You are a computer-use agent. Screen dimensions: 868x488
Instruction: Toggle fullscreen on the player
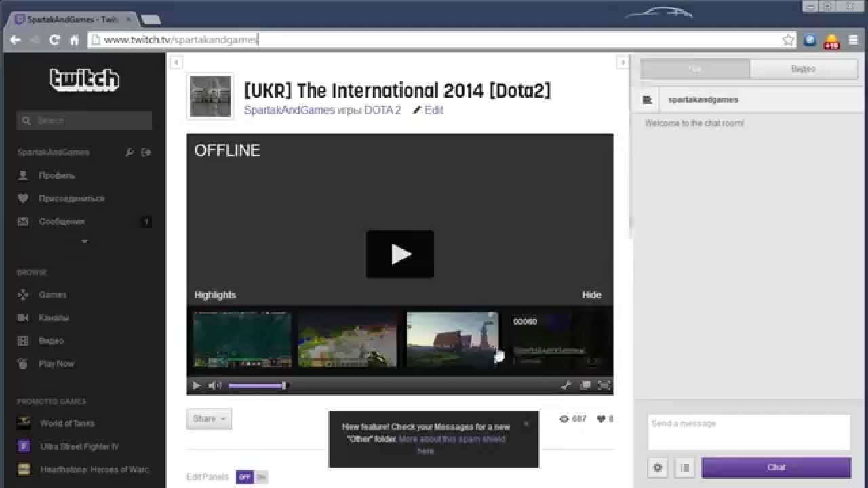click(x=604, y=386)
